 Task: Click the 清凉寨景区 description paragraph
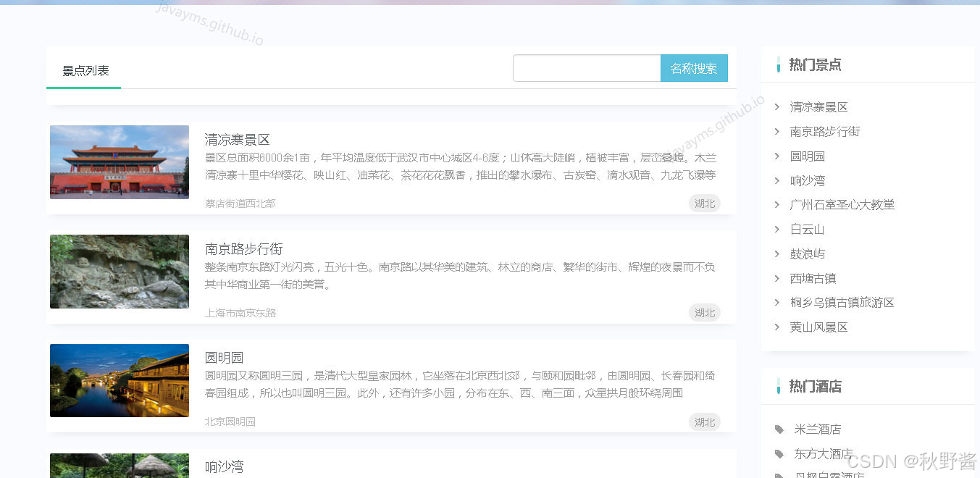coord(461,166)
